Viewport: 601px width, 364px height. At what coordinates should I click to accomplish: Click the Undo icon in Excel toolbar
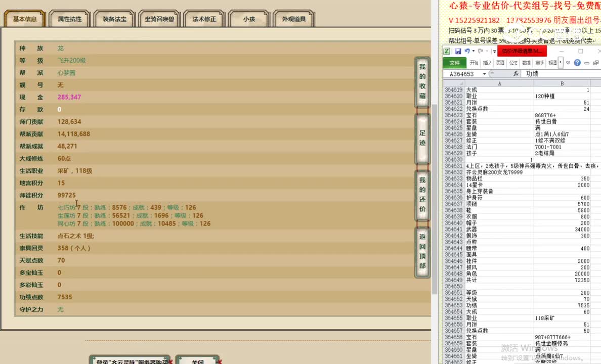click(467, 51)
